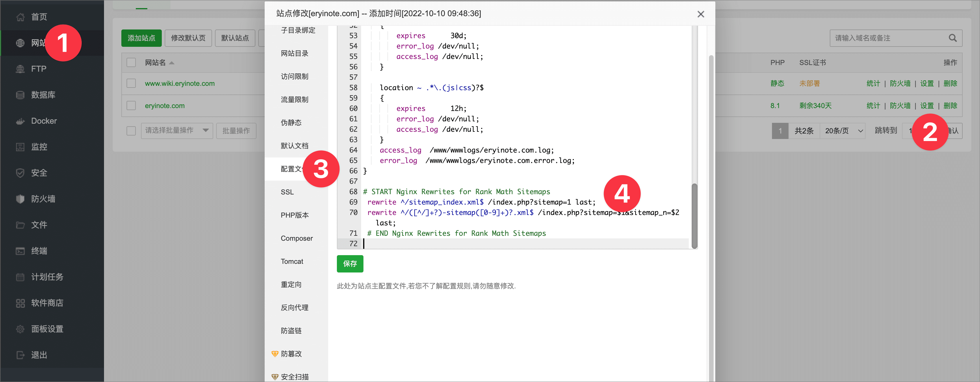Click the FTP sidebar icon
The image size is (980, 382).
coord(20,69)
